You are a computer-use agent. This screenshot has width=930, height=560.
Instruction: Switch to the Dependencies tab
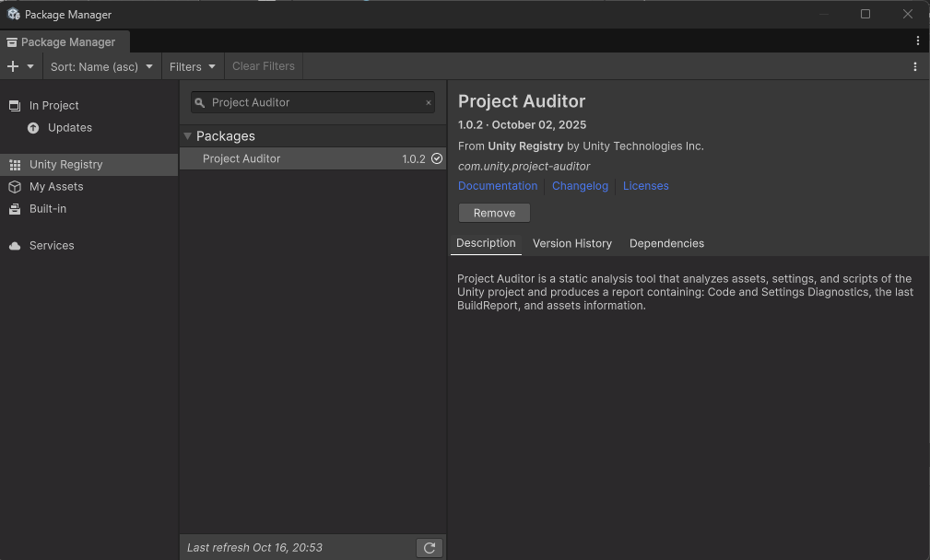pos(666,243)
